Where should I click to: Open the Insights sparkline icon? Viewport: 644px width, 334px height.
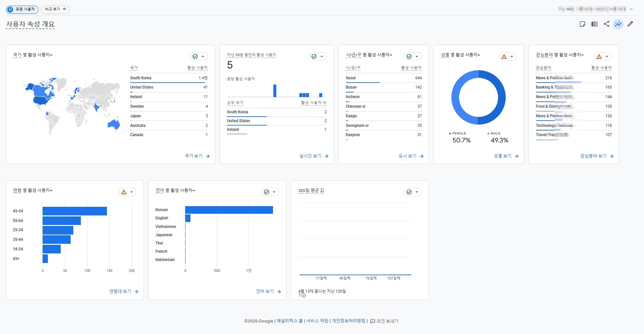click(x=618, y=24)
